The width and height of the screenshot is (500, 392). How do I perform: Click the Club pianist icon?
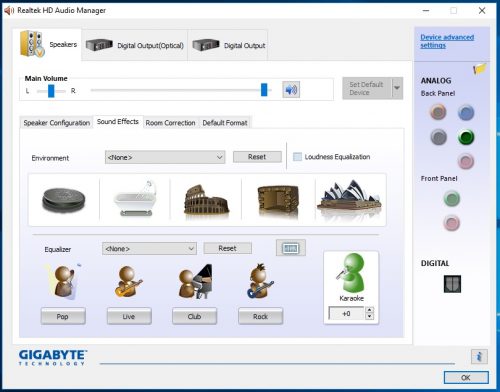(195, 281)
